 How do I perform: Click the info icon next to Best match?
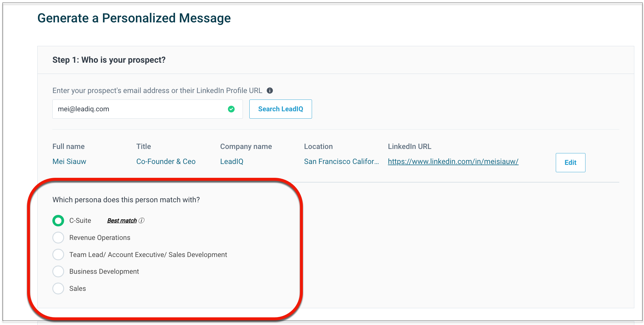pyautogui.click(x=141, y=220)
